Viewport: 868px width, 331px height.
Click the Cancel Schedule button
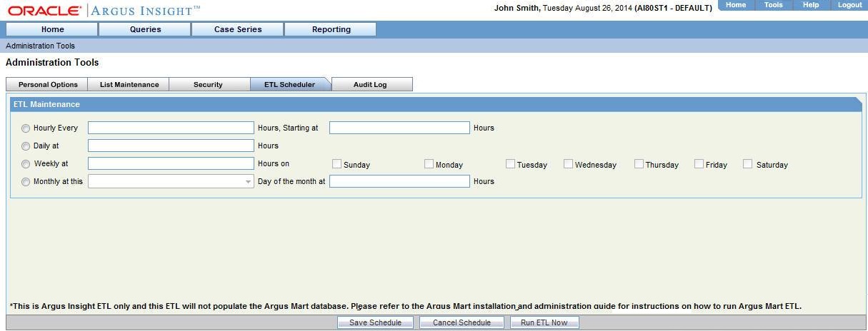(462, 322)
